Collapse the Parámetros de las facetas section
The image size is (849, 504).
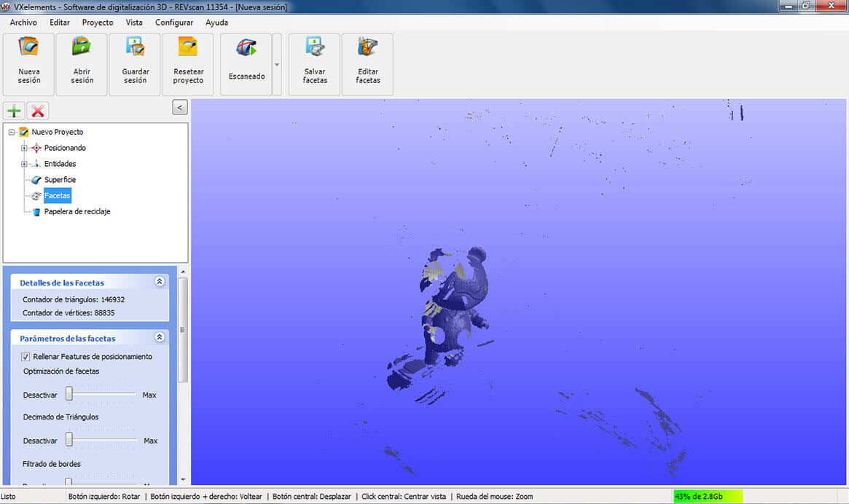click(x=159, y=337)
